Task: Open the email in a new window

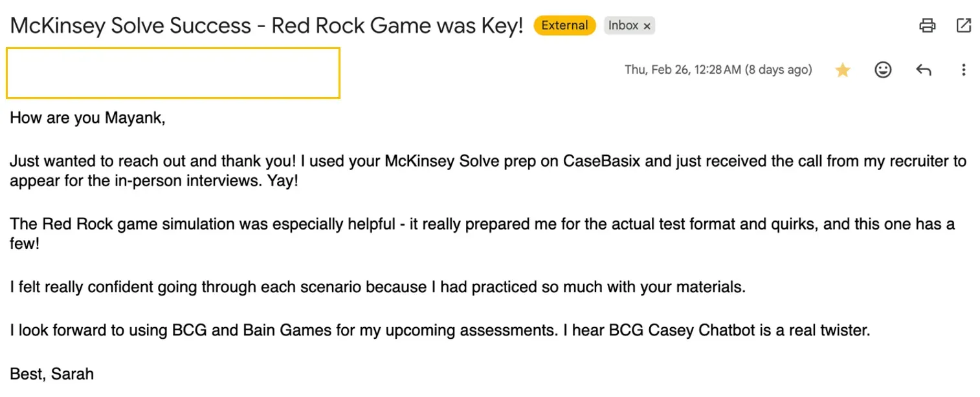Action: [964, 26]
